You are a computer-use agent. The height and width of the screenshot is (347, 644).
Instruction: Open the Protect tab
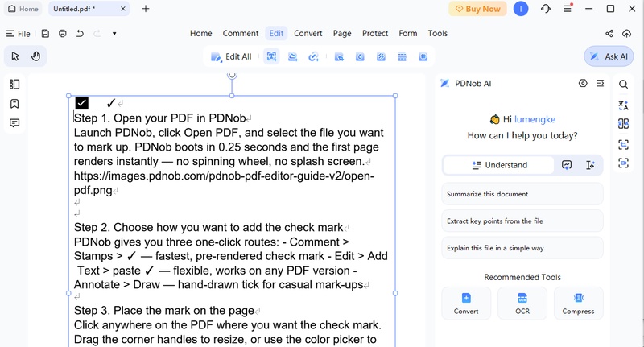375,33
